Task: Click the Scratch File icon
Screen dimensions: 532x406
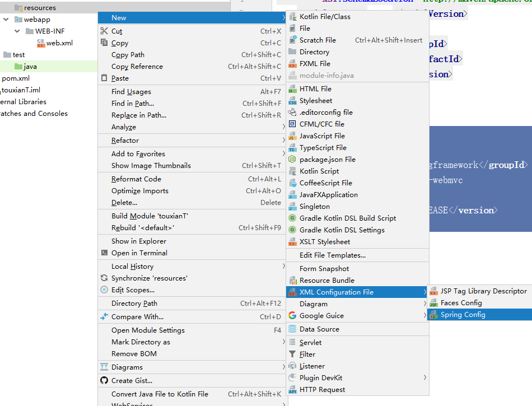Action: coord(292,40)
